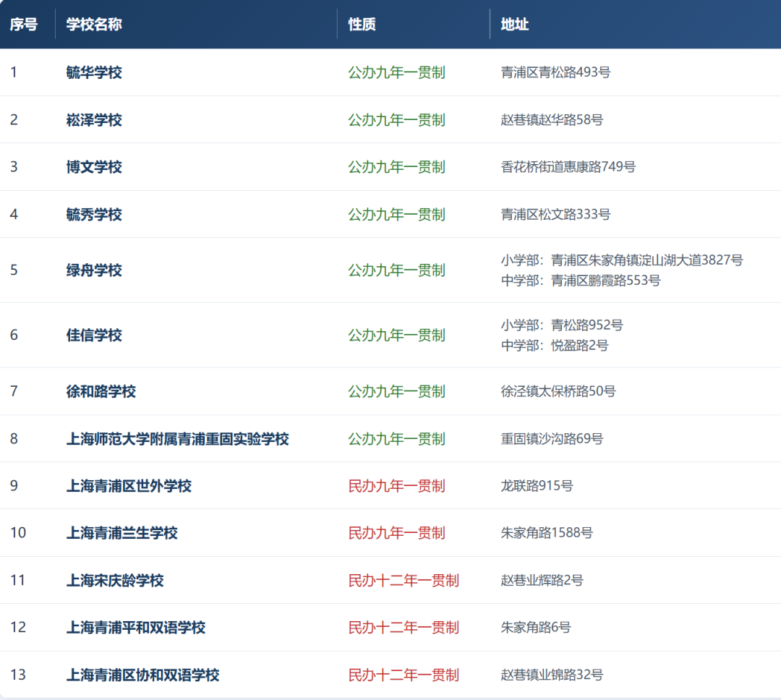Click 徐和路学校 in row 7

click(101, 392)
